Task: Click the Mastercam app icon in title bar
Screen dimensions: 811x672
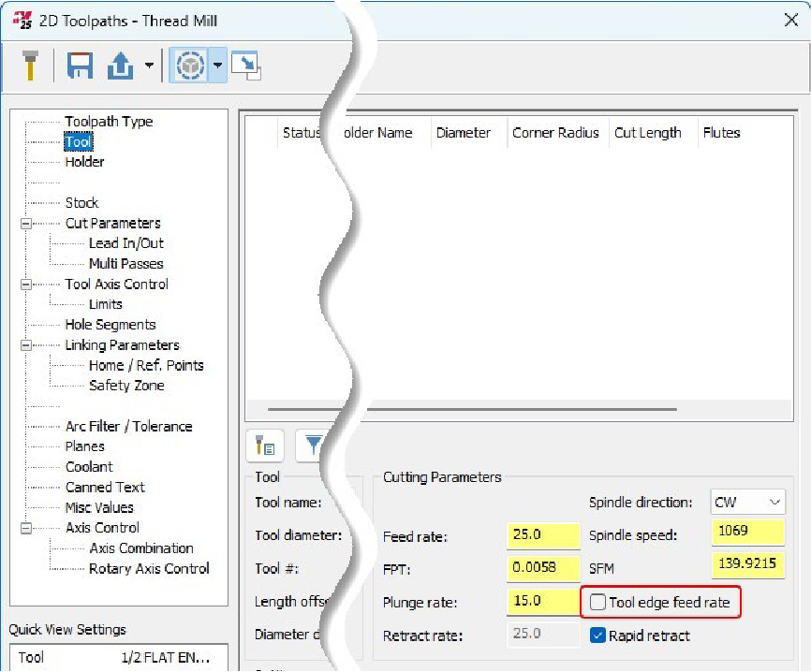Action: [x=22, y=21]
